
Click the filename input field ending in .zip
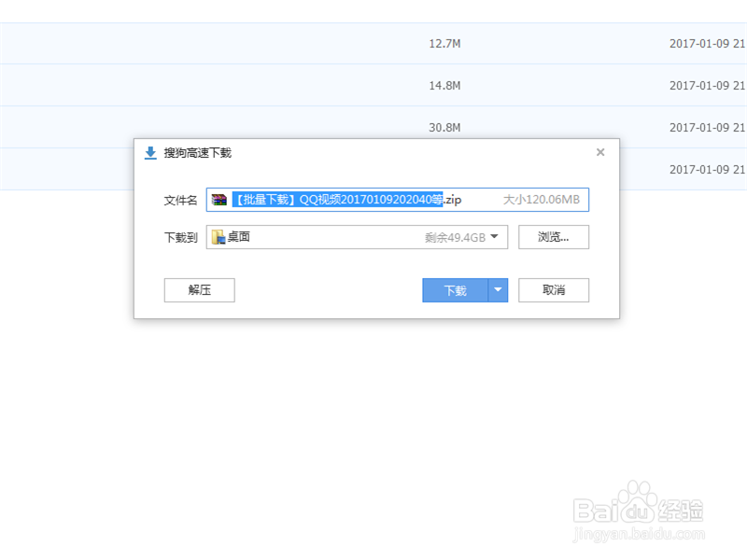398,200
